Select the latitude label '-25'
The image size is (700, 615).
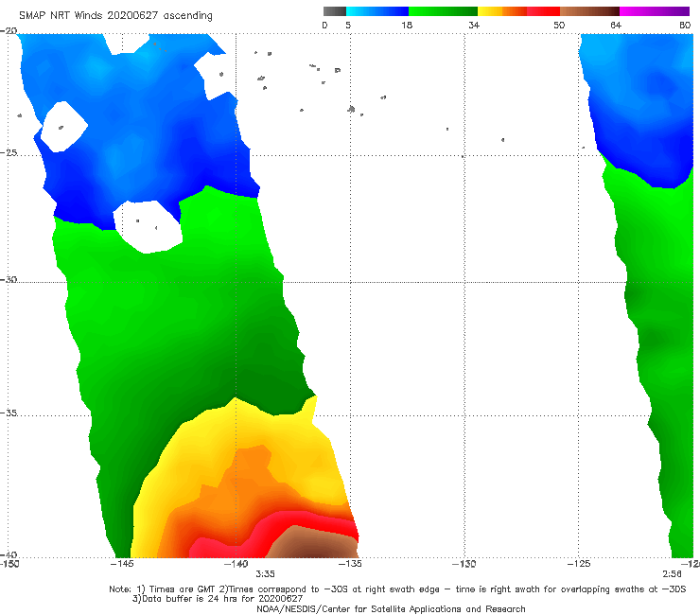click(9, 152)
